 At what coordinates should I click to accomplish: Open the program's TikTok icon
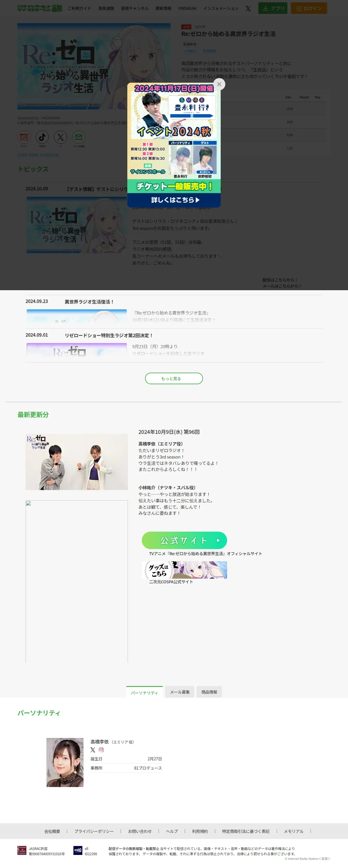(x=42, y=137)
